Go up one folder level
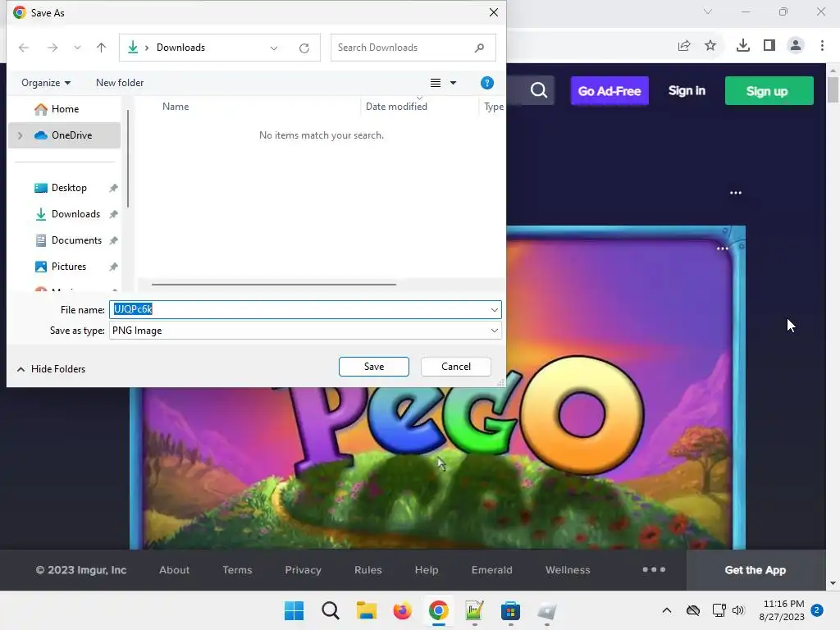This screenshot has height=630, width=840. 101,48
